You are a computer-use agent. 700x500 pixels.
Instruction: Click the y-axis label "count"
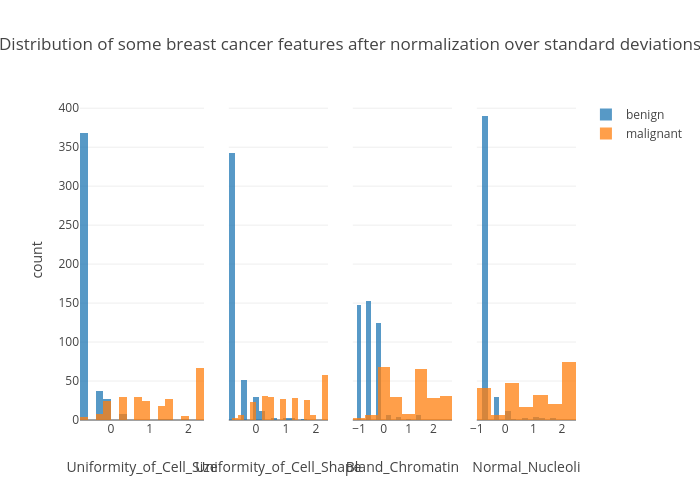click(37, 259)
